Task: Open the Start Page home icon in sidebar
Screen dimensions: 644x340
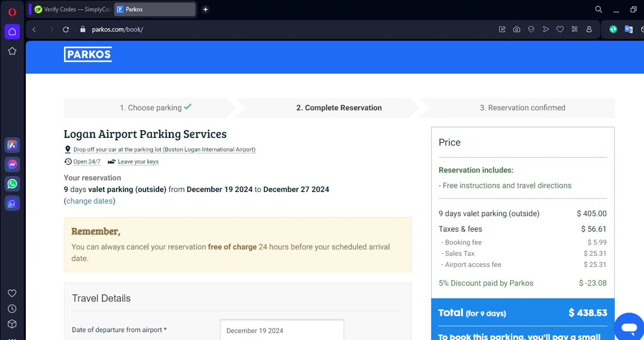Action: [12, 32]
